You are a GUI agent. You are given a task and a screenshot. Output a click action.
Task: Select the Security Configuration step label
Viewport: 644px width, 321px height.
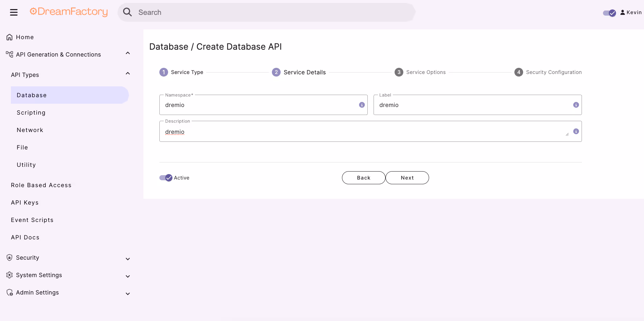554,72
